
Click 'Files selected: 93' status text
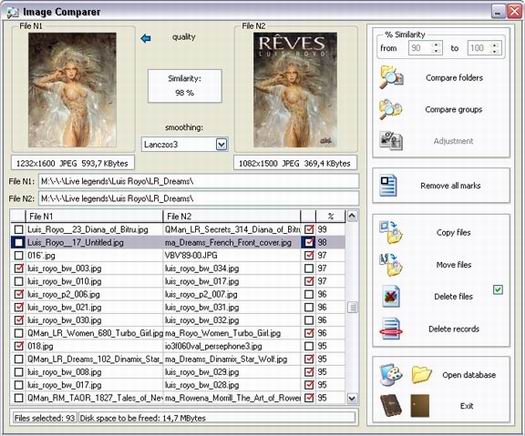[44, 418]
